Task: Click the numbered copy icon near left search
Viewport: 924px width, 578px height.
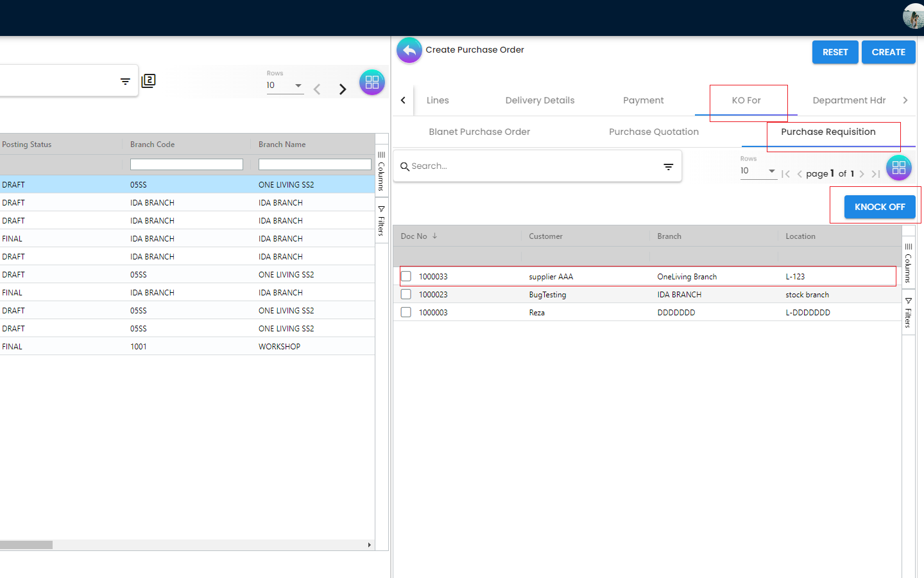Action: (x=148, y=81)
